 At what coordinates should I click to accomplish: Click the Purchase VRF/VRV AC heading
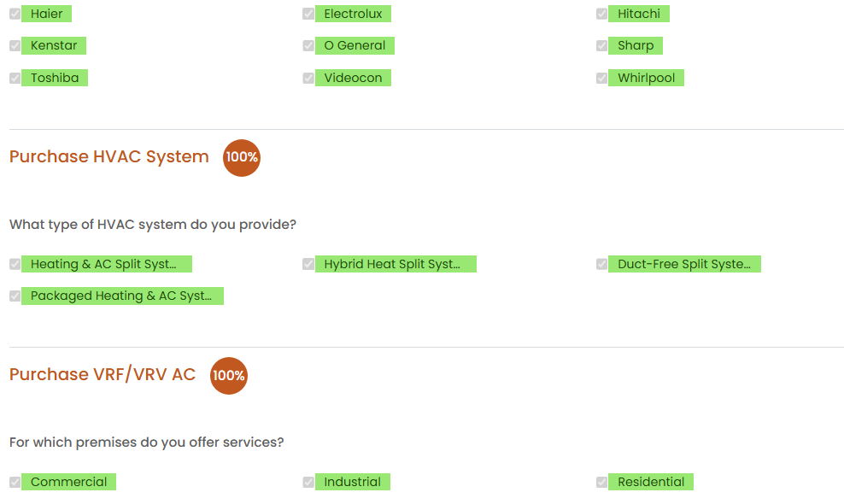pyautogui.click(x=103, y=375)
